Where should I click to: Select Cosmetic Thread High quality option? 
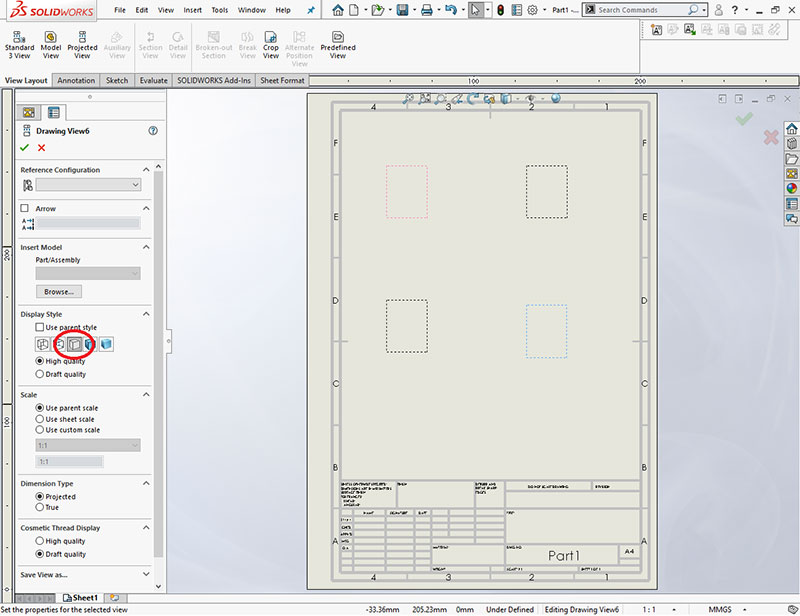[39, 540]
